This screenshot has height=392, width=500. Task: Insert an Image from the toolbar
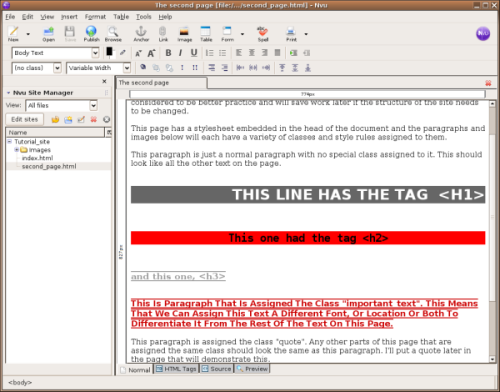(x=184, y=33)
